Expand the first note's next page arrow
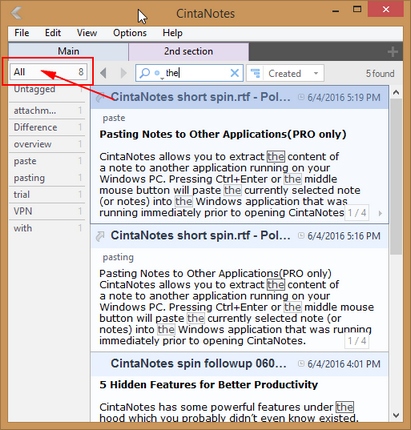This screenshot has width=411, height=430. [x=380, y=213]
